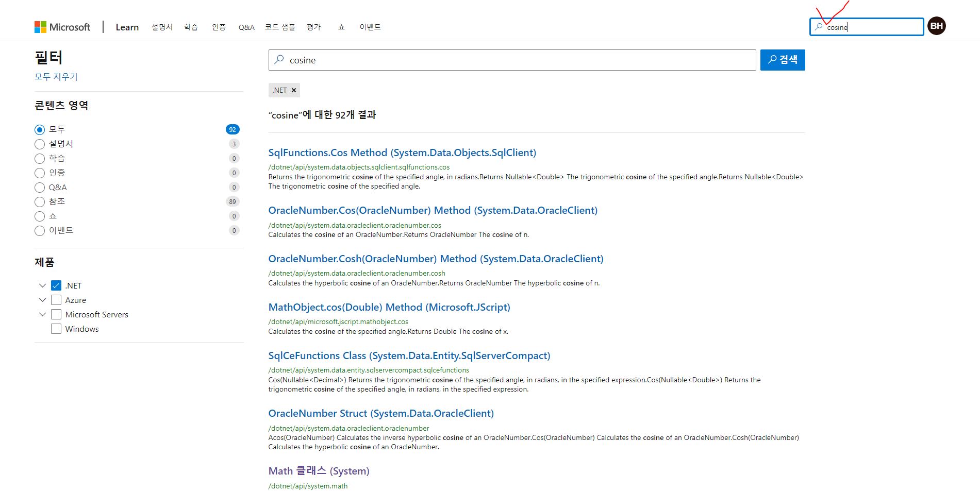Viewport: 980px width, 491px height.
Task: Select the 참조 radio button filter
Action: pyautogui.click(x=40, y=201)
